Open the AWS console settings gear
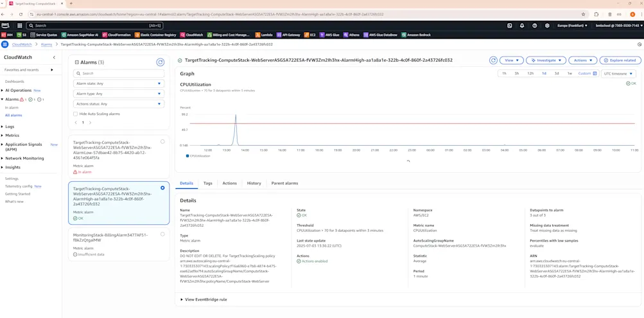Screen dimensions: 644x318 tap(547, 26)
